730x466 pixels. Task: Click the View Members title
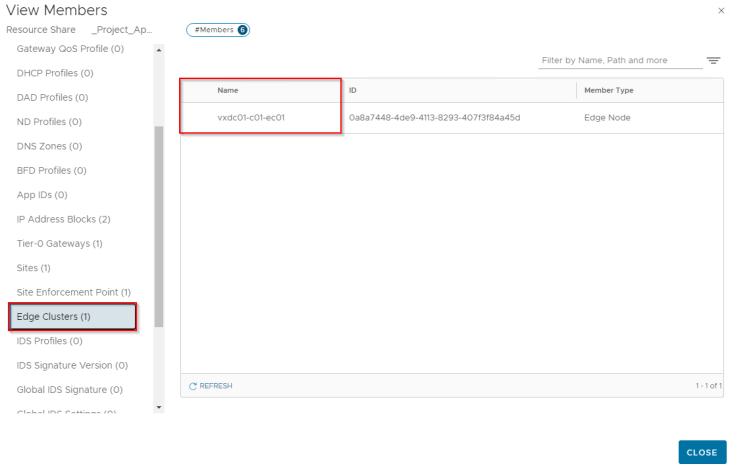click(56, 10)
